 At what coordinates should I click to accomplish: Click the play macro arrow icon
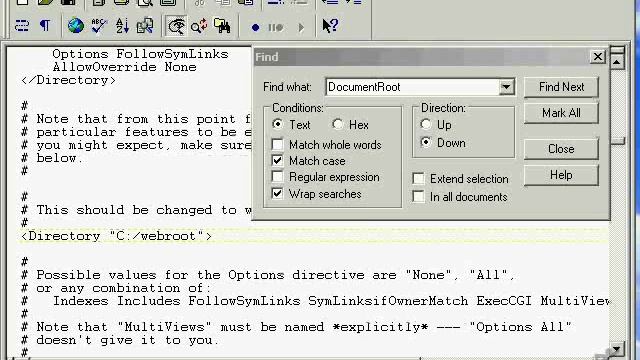pyautogui.click(x=301, y=28)
